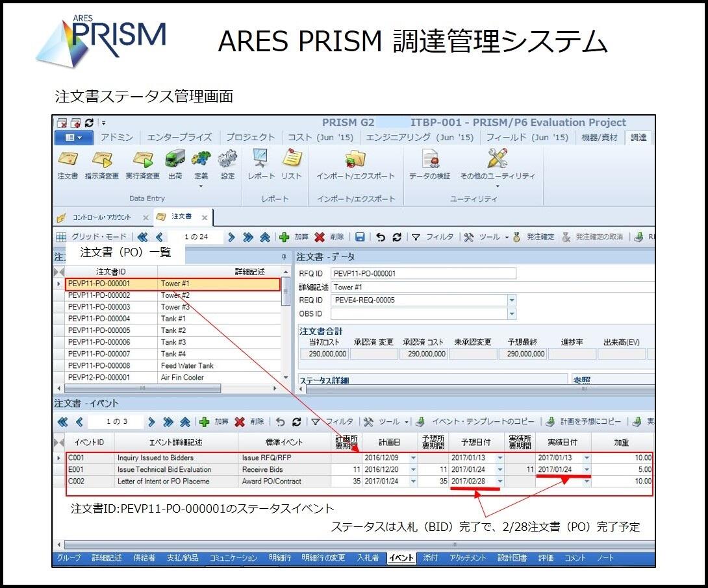
Task: Open the 指示済変更 ribbon icon
Action: point(101,165)
